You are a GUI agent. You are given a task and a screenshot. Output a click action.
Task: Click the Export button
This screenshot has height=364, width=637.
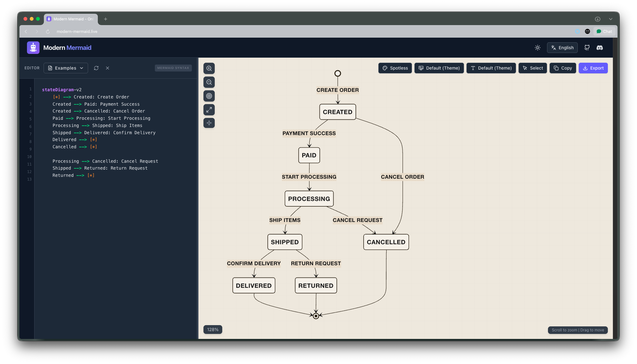(x=593, y=68)
